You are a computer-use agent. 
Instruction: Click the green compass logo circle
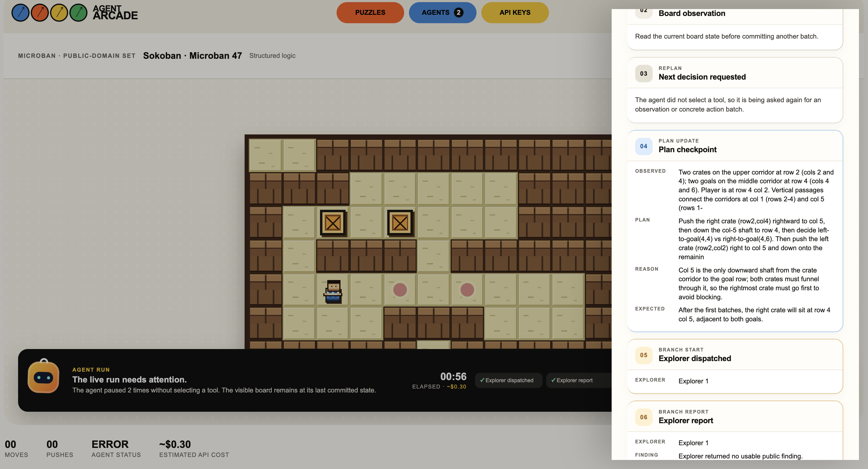point(78,13)
